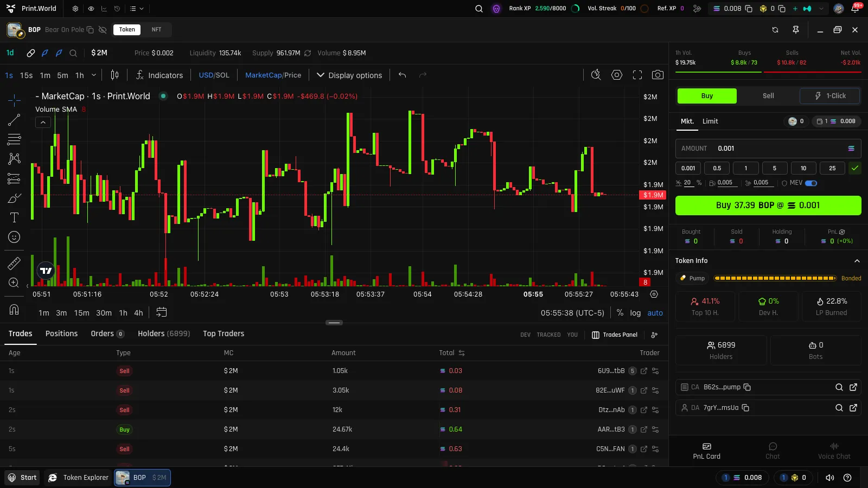Enter fullscreen chart mode
Screen dimensions: 868x488
click(637, 75)
